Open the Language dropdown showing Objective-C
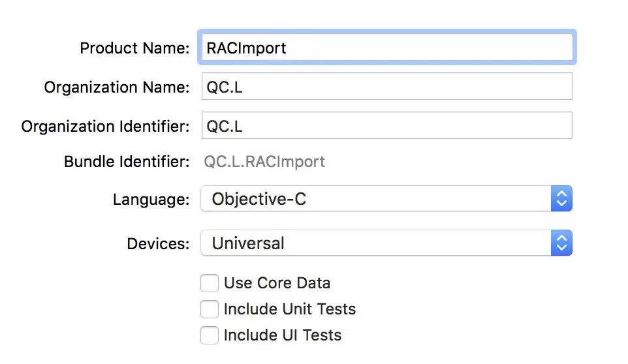The height and width of the screenshot is (364, 628). click(375, 199)
